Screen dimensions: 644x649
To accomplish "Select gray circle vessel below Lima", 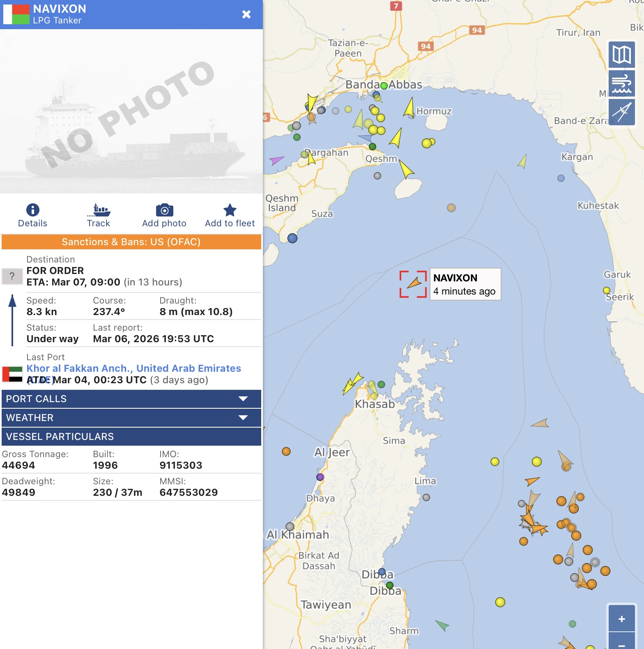I will pos(426,497).
